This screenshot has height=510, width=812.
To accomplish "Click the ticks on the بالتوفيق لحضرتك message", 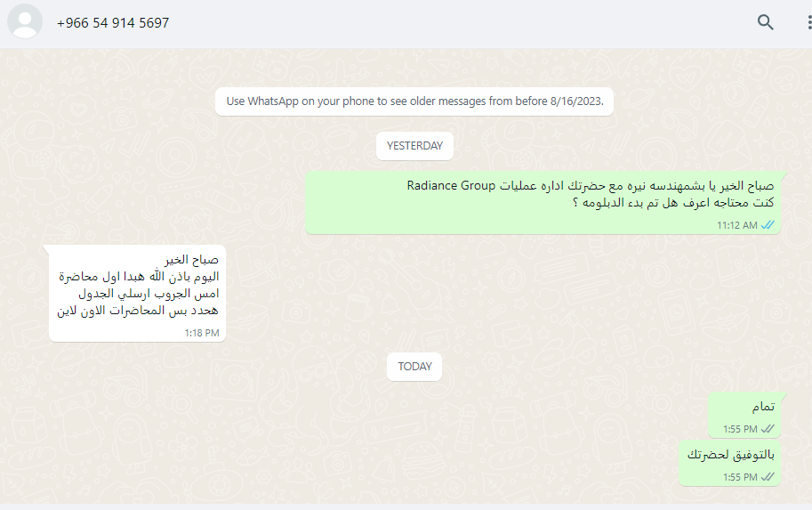I will coord(768,477).
